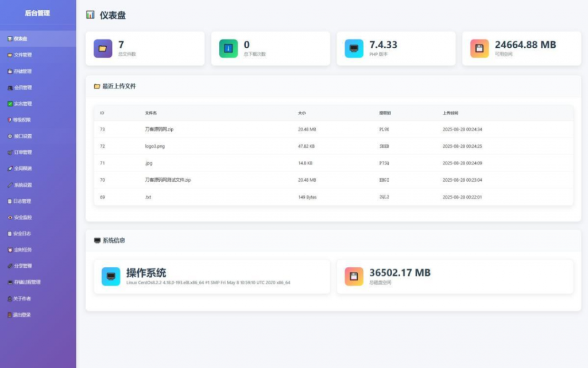Open the 订单管理 order management menu entry
Viewport: 588px width, 368px height.
pos(23,152)
